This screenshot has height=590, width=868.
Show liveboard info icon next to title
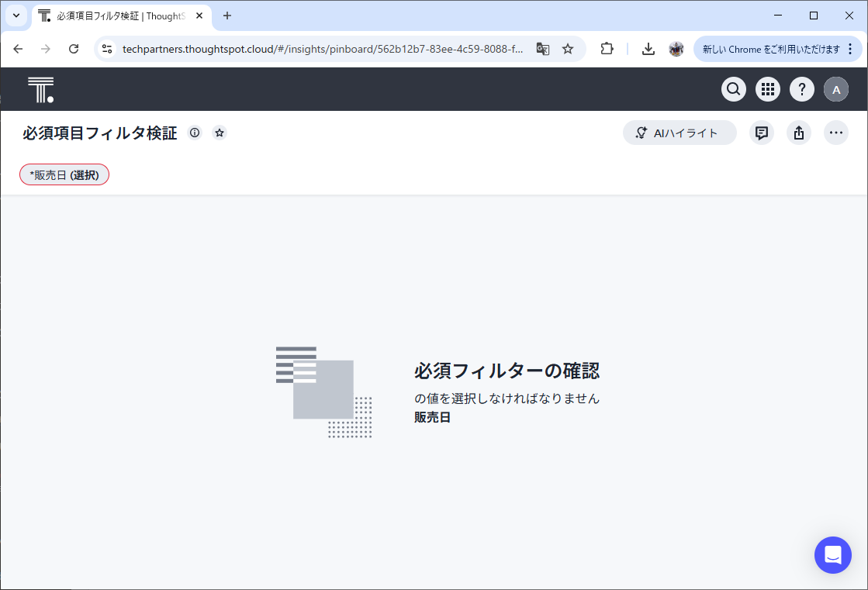[x=195, y=133]
